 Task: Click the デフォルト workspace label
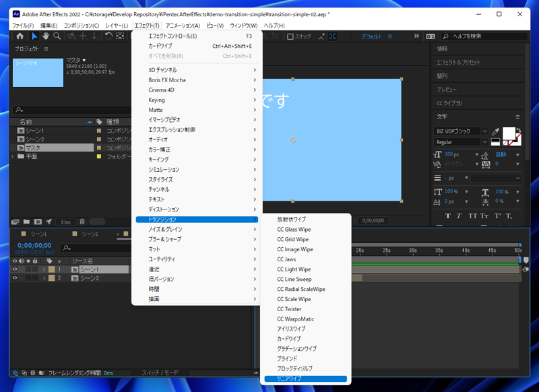[x=371, y=36]
